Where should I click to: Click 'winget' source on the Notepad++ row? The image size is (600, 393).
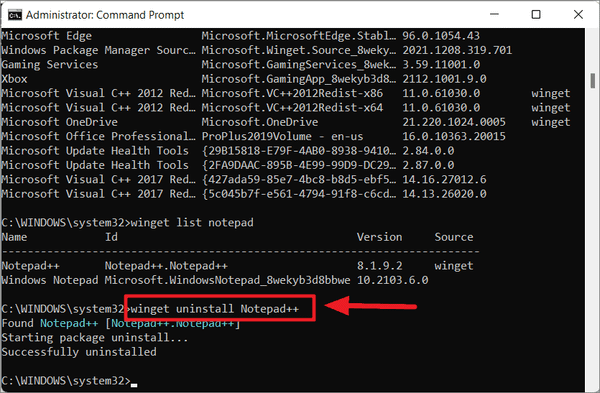454,266
